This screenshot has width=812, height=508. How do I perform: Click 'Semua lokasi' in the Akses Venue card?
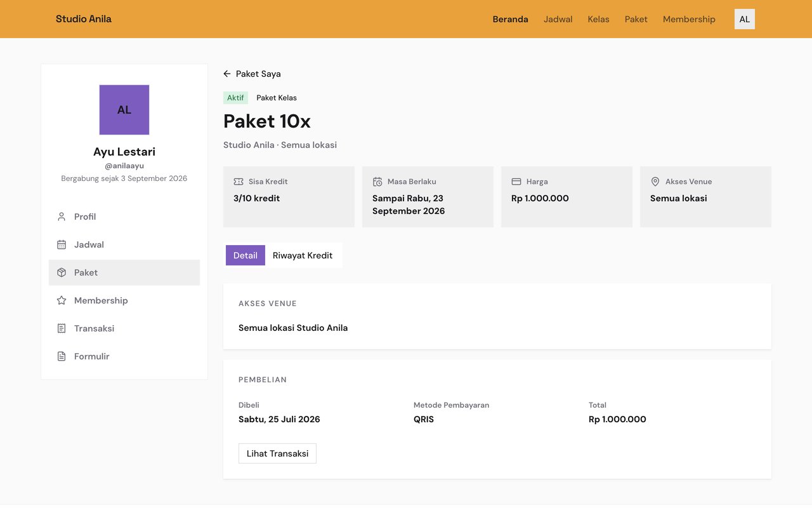click(x=679, y=198)
